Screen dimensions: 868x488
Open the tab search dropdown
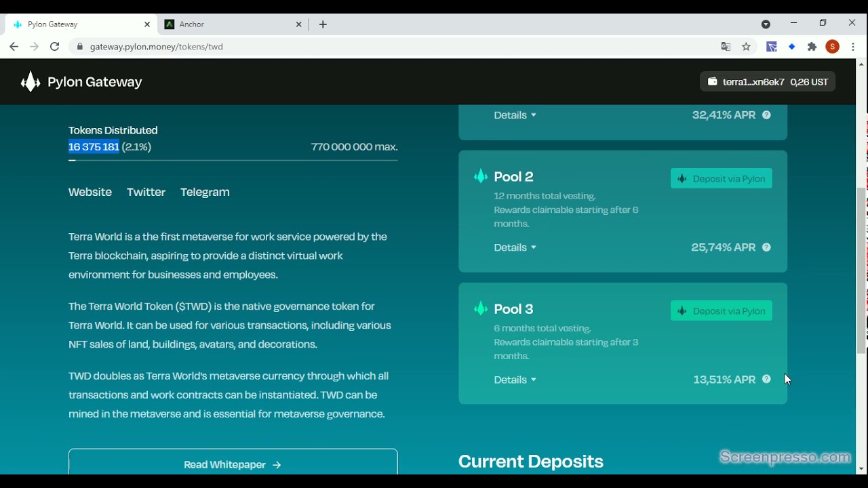point(766,24)
